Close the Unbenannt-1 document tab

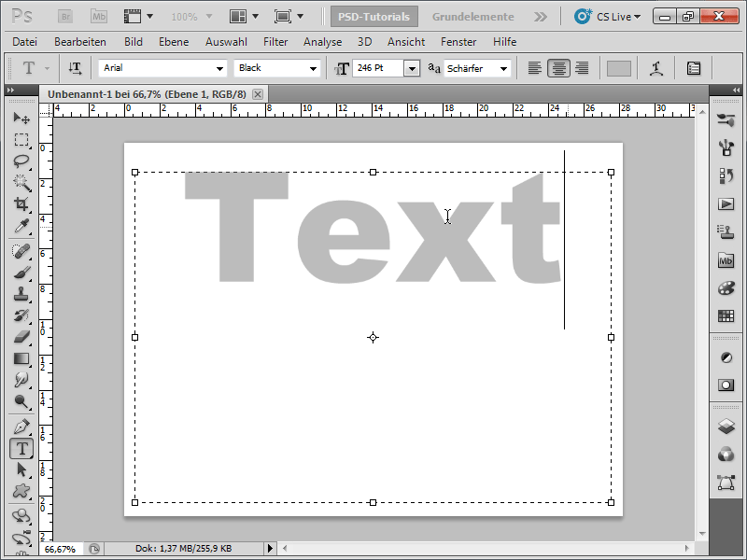(x=258, y=94)
